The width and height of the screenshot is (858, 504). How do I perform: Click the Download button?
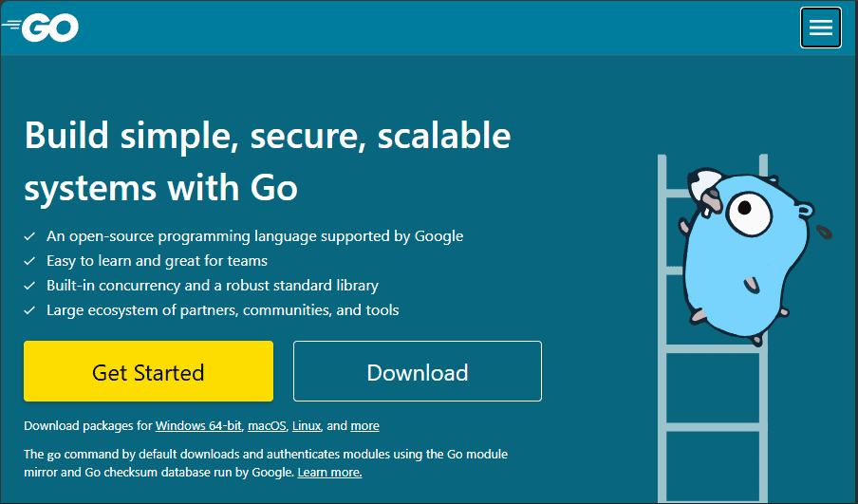[x=418, y=371]
